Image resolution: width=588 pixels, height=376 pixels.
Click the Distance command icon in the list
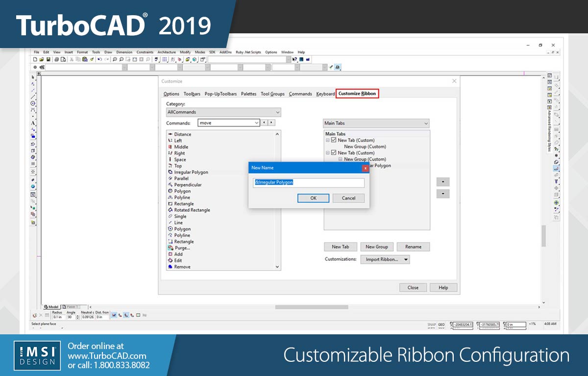point(170,134)
